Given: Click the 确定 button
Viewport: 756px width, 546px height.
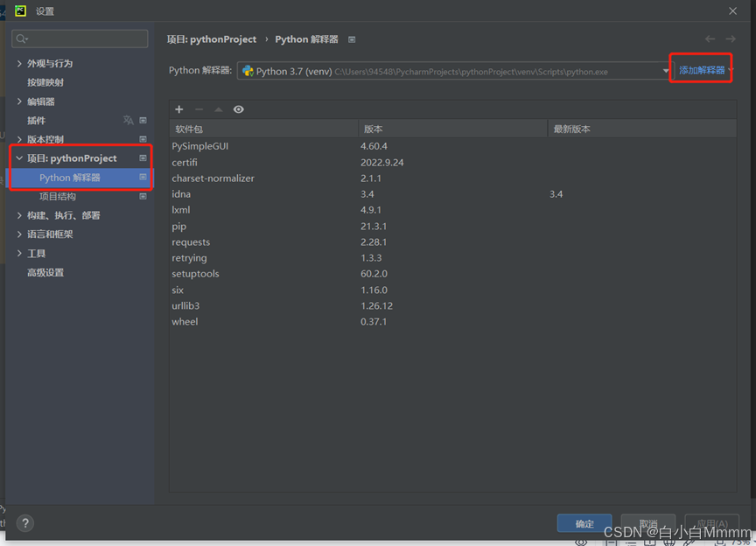Looking at the screenshot, I should click(x=584, y=523).
